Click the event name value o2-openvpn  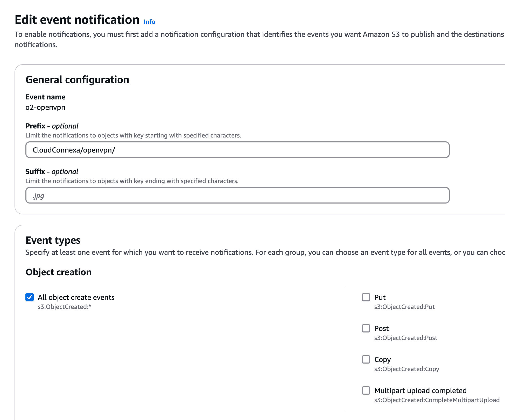pyautogui.click(x=45, y=107)
